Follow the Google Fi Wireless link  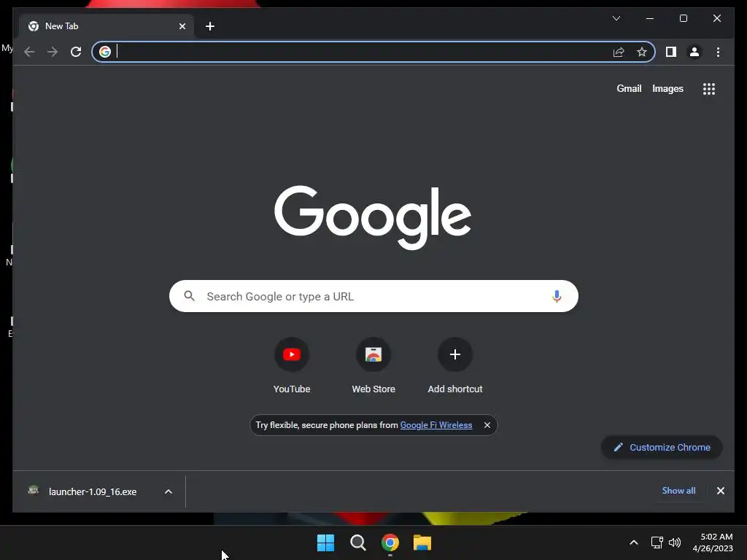point(436,425)
